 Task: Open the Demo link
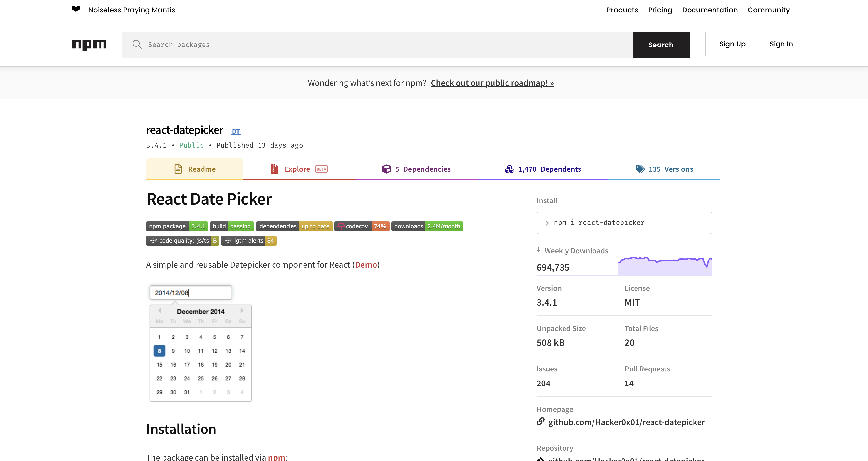point(366,265)
